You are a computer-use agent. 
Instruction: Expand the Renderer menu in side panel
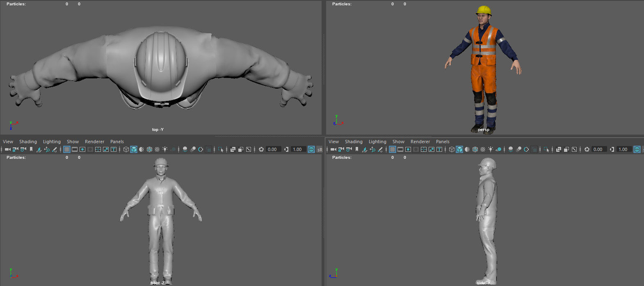tap(420, 142)
